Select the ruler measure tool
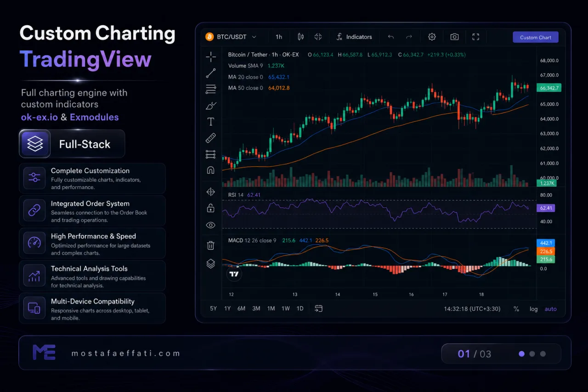Image resolution: width=588 pixels, height=392 pixels. (x=211, y=138)
